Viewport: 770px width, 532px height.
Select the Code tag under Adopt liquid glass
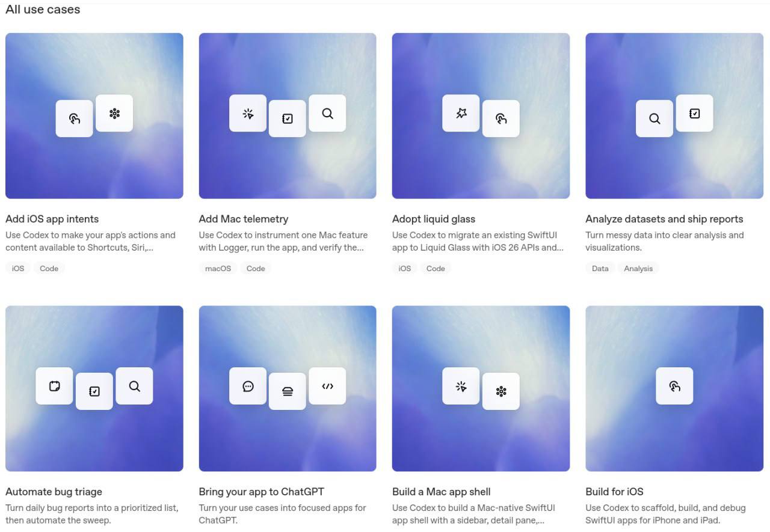(436, 269)
